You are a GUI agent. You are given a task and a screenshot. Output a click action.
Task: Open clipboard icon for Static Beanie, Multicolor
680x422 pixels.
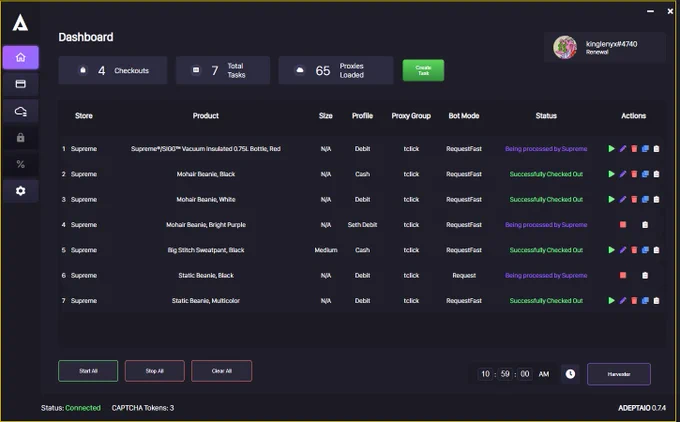[657, 301]
